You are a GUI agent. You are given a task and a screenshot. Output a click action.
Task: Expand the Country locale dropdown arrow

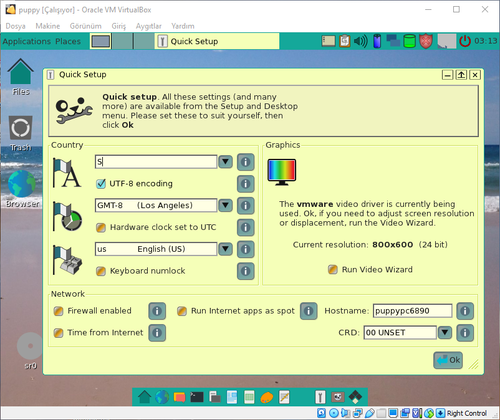[225, 162]
